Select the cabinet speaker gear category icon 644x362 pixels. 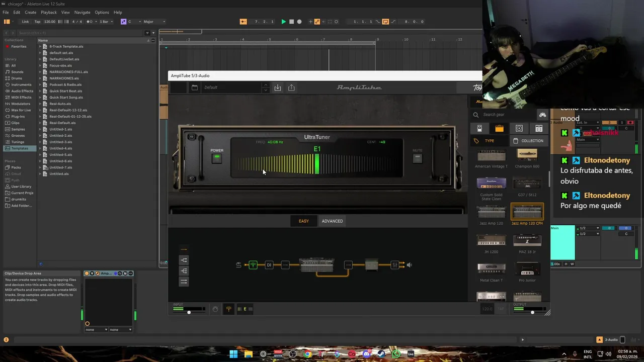tap(519, 128)
